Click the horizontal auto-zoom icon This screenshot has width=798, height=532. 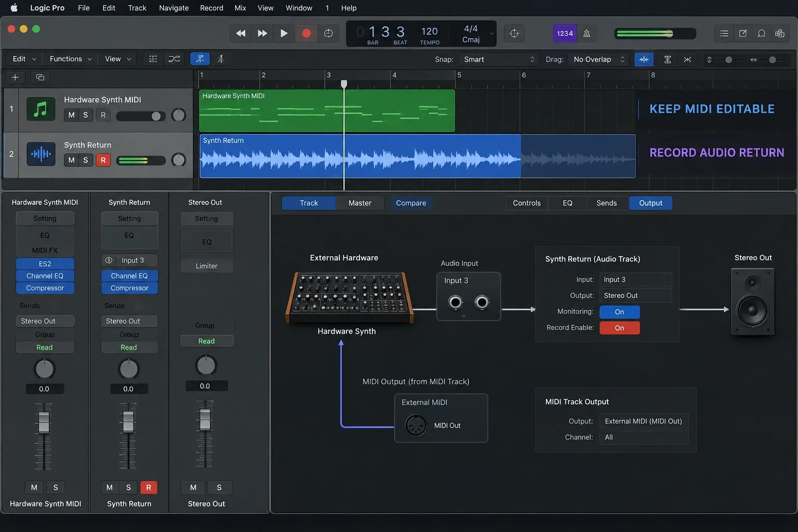click(x=687, y=59)
